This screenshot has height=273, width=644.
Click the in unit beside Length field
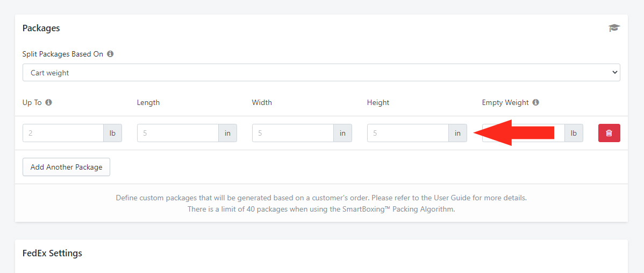(x=227, y=133)
